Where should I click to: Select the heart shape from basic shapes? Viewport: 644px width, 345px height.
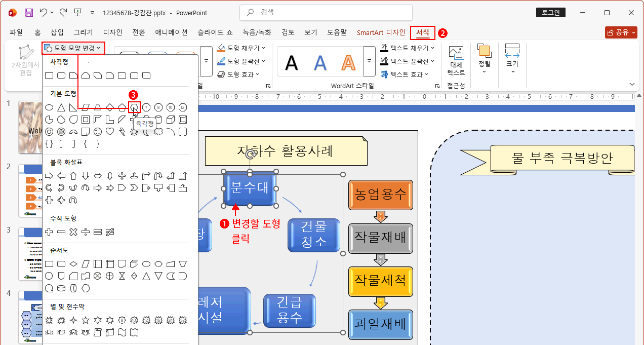tap(110, 131)
